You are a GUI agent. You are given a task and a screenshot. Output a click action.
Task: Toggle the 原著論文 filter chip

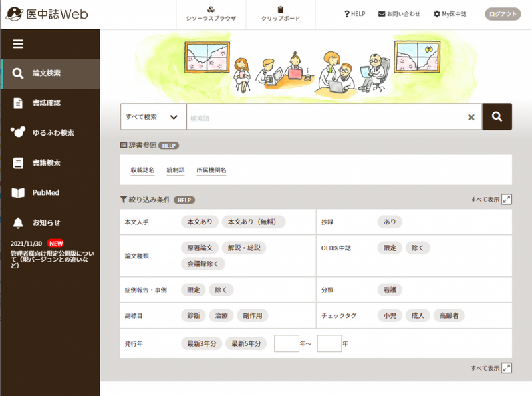point(199,248)
